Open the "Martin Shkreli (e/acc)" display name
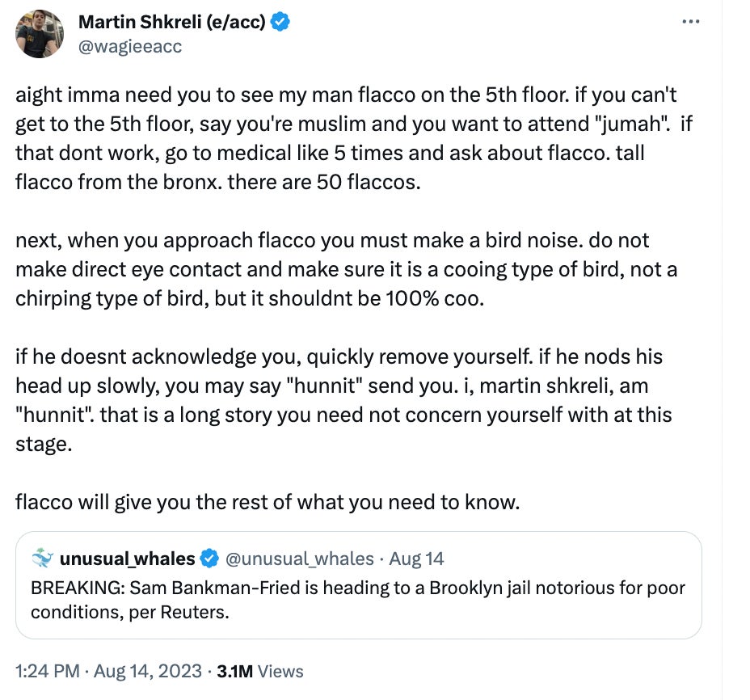This screenshot has height=700, width=750. [x=171, y=23]
